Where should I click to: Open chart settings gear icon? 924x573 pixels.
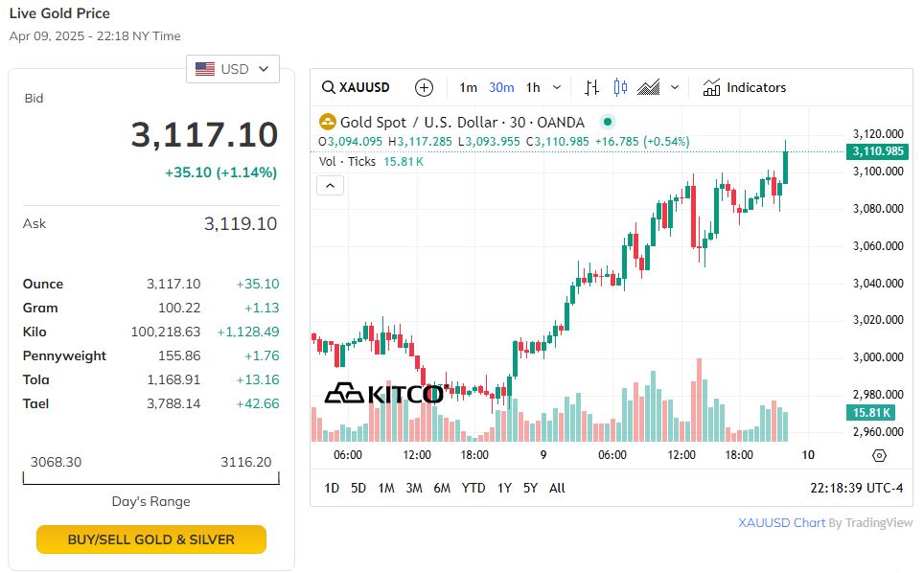click(x=879, y=455)
